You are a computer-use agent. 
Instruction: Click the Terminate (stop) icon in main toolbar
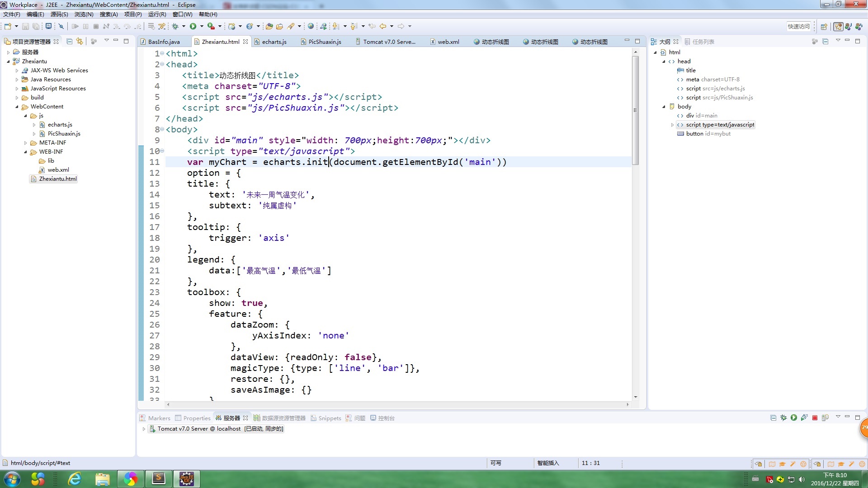tap(96, 26)
